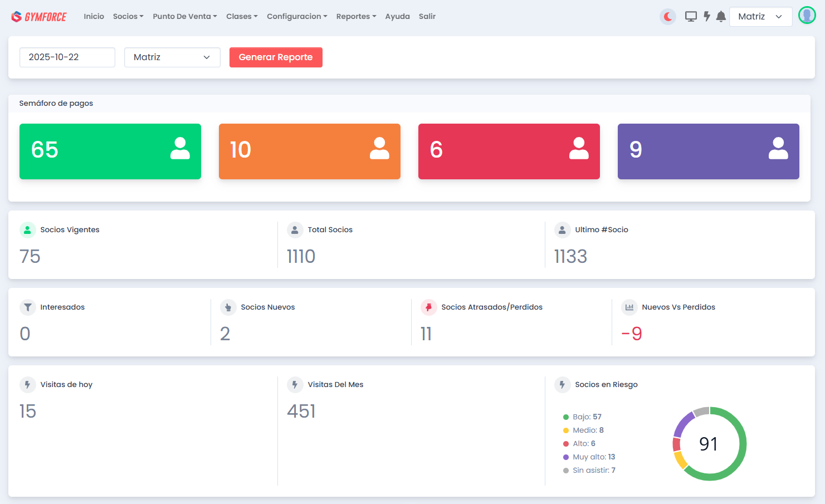Click the lightning bolt icon in header
825x504 pixels.
[x=706, y=17]
